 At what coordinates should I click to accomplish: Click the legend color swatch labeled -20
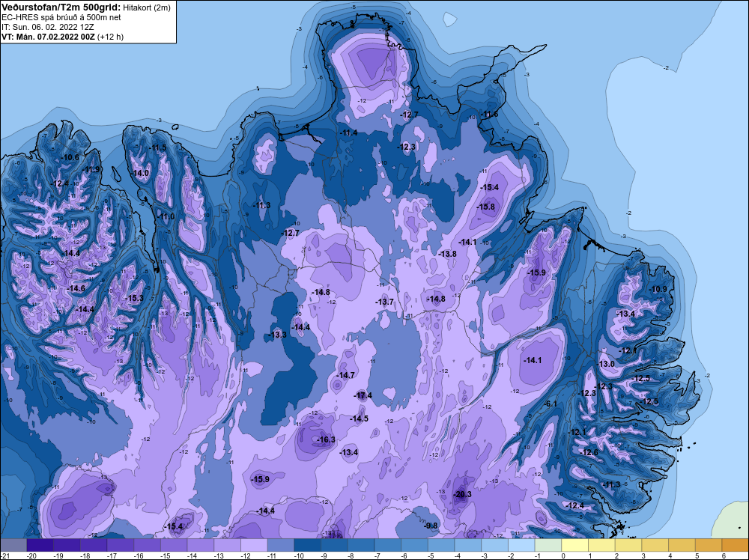pos(40,545)
